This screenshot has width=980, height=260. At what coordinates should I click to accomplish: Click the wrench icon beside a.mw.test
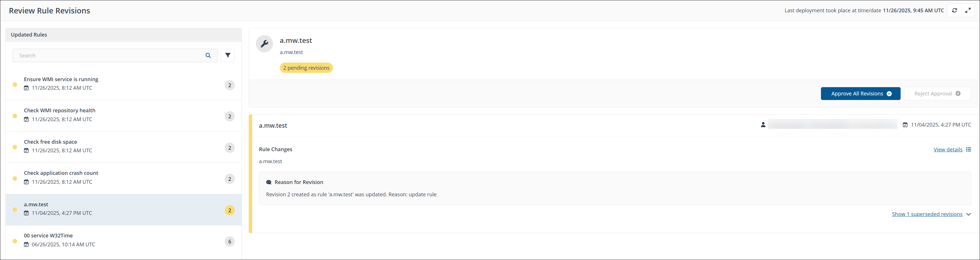coord(264,44)
